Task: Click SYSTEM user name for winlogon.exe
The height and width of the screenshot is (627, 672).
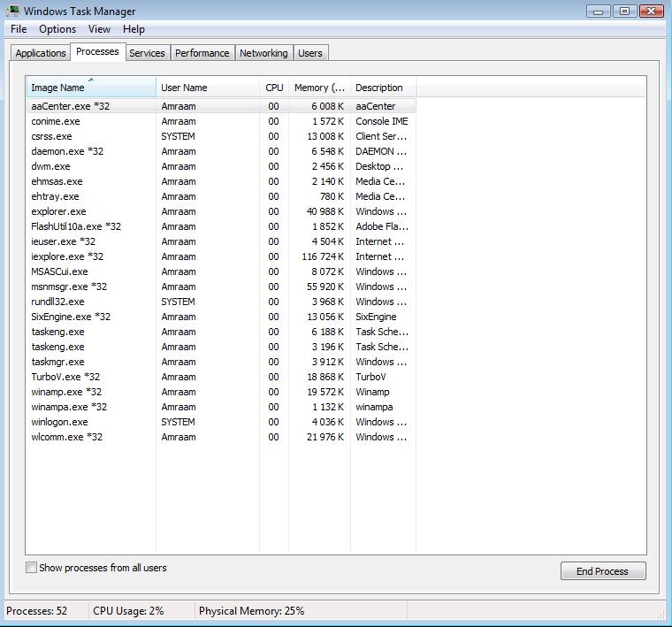Action: pyautogui.click(x=178, y=422)
